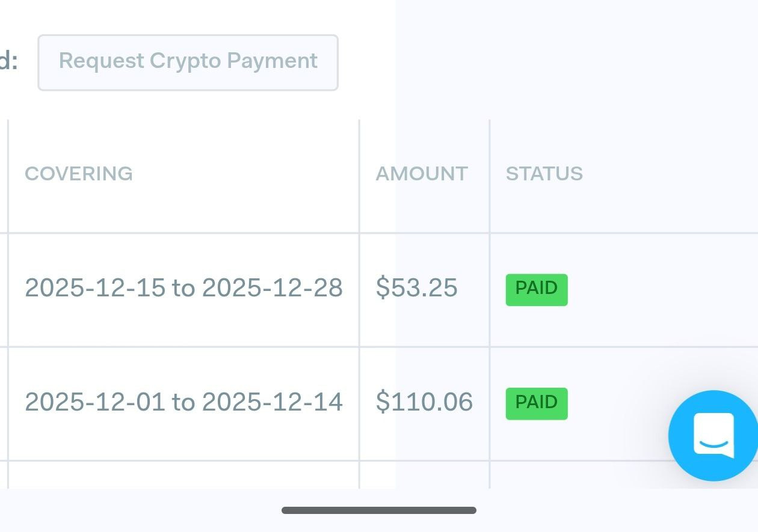Viewport: 758px width, 532px height.
Task: Click the 2025-12-15 to 2025-12-28 period
Action: pos(183,289)
